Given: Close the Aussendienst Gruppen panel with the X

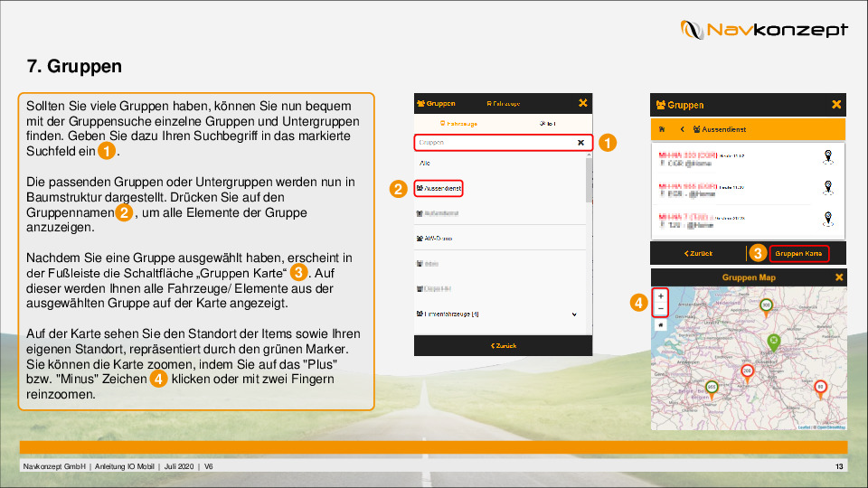Looking at the screenshot, I should [x=836, y=105].
